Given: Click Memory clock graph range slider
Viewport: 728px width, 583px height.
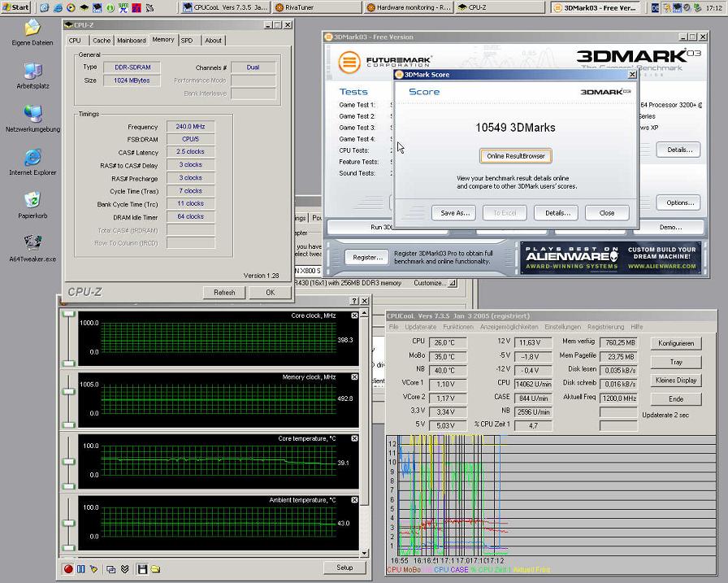Looking at the screenshot, I should (x=69, y=400).
